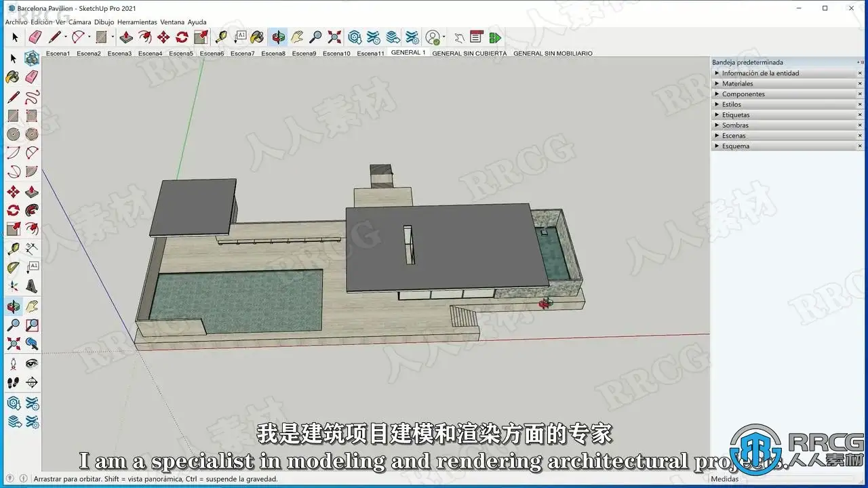Viewport: 868px width, 488px height.
Task: Select the Polygon tool
Action: (32, 134)
